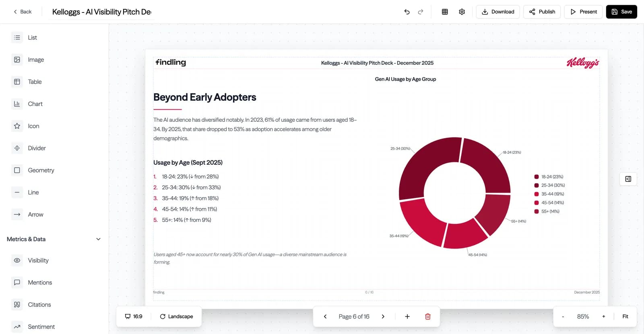Redo the last undone change
This screenshot has width=644, height=334.
[x=421, y=12]
